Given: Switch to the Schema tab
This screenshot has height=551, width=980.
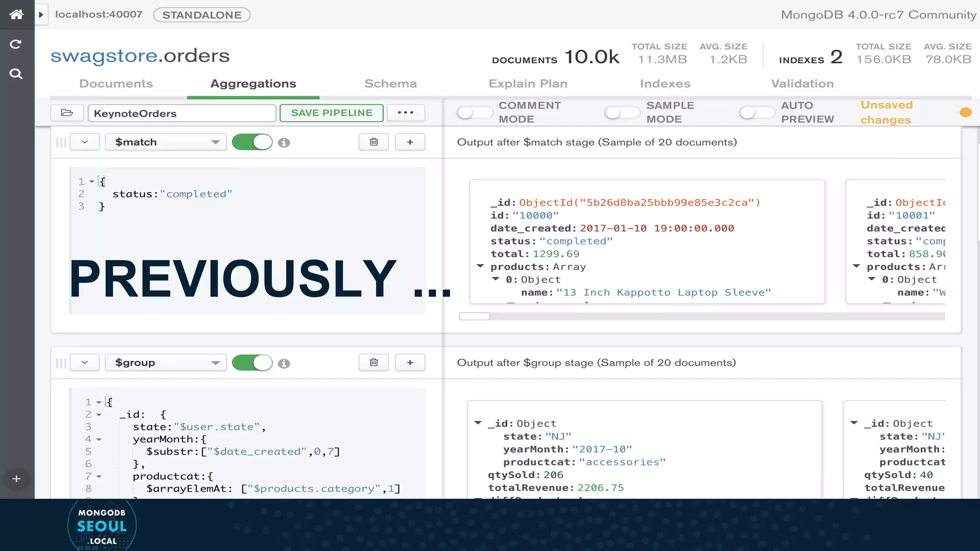Looking at the screenshot, I should (390, 84).
